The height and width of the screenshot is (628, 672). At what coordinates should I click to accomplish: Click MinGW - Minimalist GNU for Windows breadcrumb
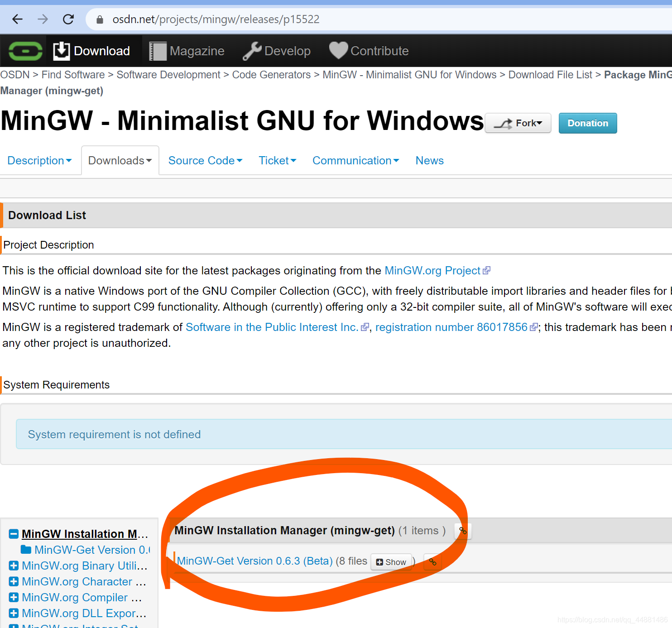click(409, 75)
